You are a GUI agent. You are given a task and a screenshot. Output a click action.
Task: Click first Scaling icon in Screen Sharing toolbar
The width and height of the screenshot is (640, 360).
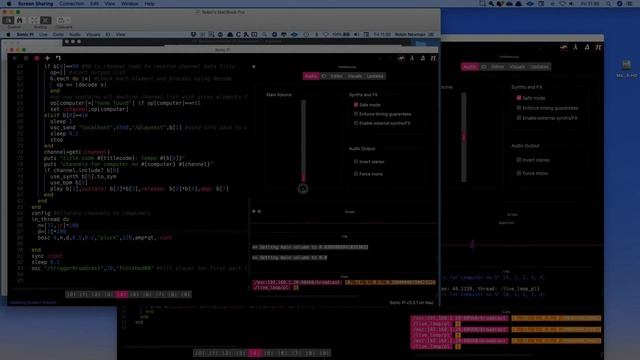pyautogui.click(x=35, y=20)
